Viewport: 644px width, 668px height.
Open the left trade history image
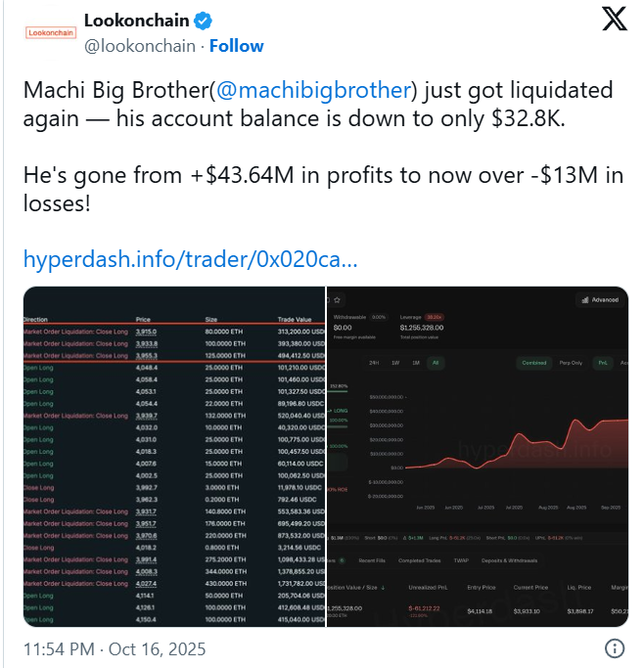click(172, 457)
